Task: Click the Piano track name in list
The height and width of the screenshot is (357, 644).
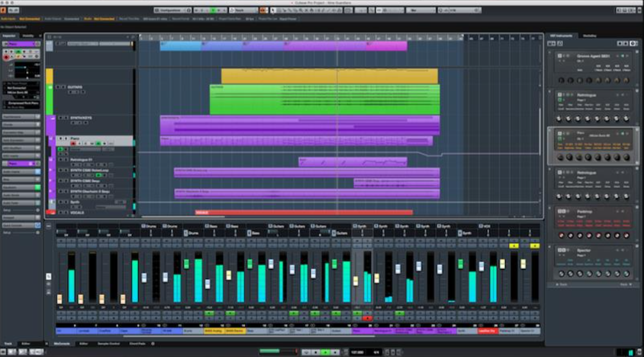Action: pyautogui.click(x=75, y=138)
